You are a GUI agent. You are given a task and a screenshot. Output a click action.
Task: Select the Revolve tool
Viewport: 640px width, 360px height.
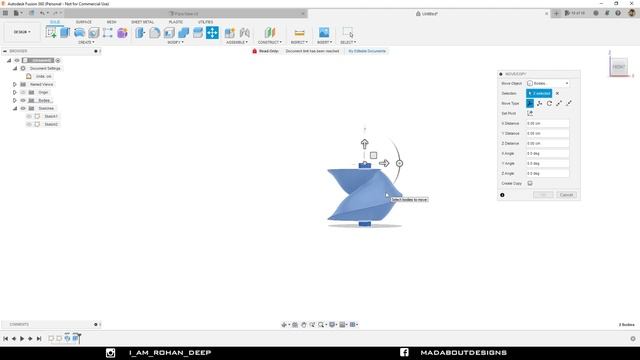[x=79, y=33]
